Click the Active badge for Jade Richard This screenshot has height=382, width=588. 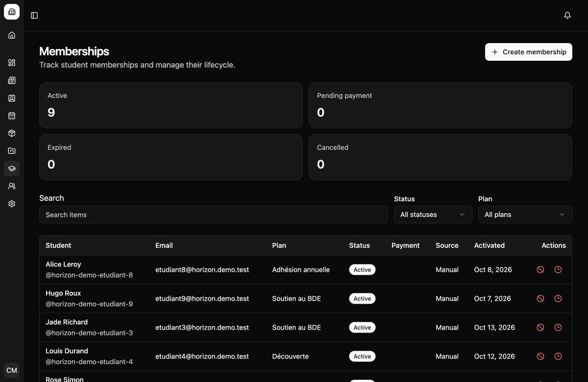coord(362,328)
